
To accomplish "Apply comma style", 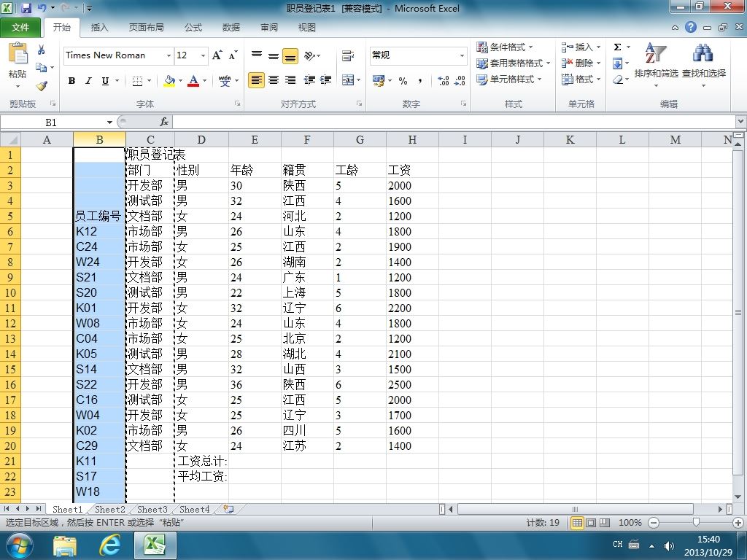I will (x=419, y=81).
